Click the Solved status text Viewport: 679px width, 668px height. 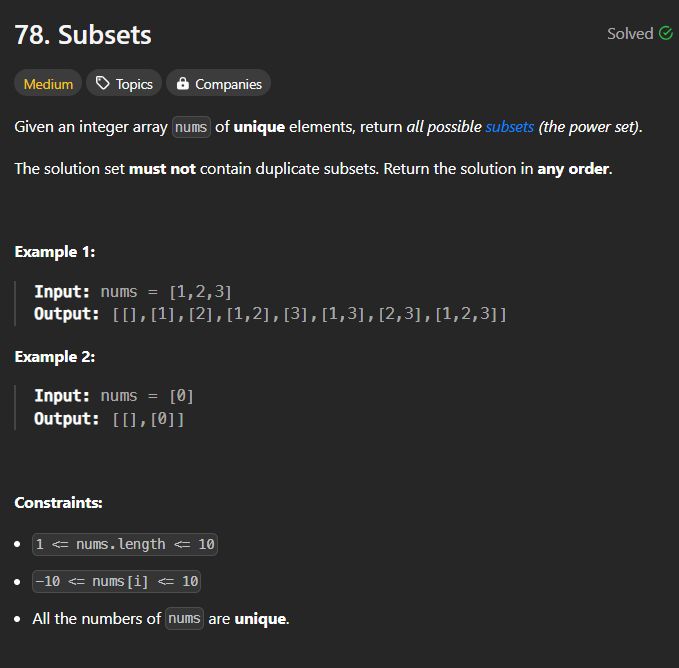630,33
